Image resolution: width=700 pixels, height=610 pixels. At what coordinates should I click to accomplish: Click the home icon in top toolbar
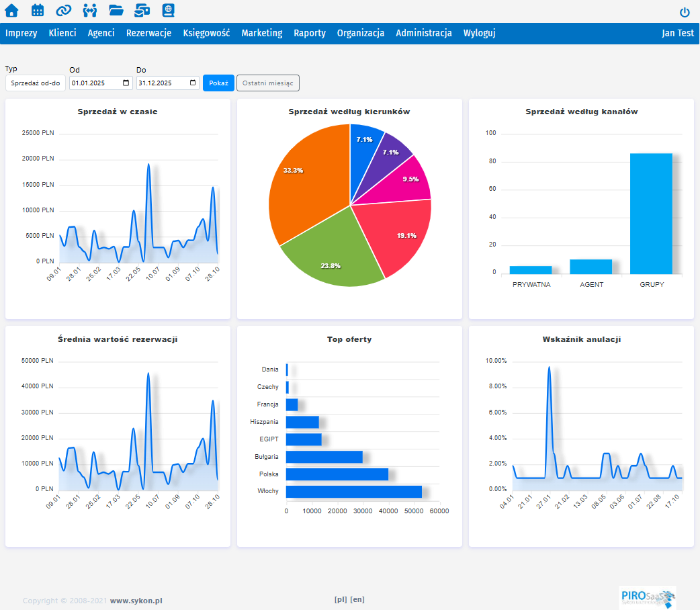(x=11, y=11)
